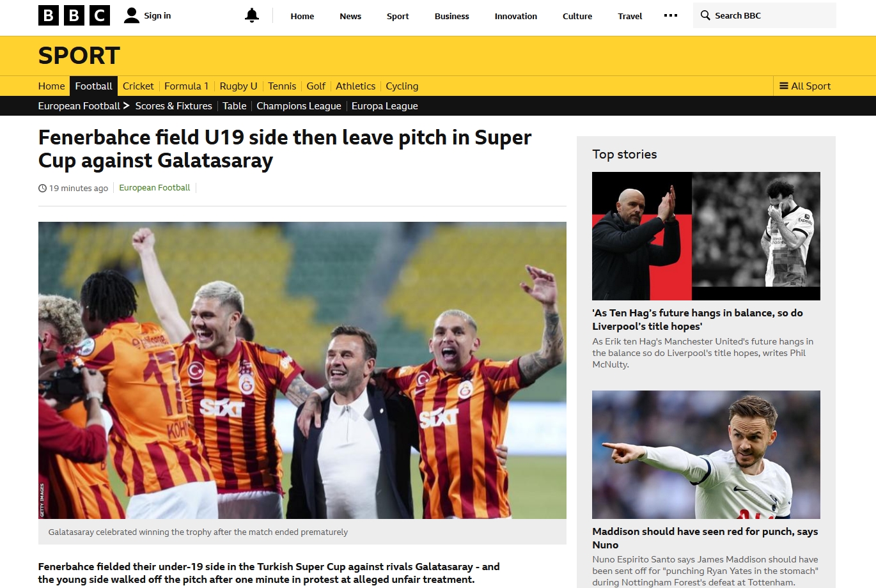Click the Sign in person icon
Screen dimensions: 876x588
pyautogui.click(x=132, y=15)
